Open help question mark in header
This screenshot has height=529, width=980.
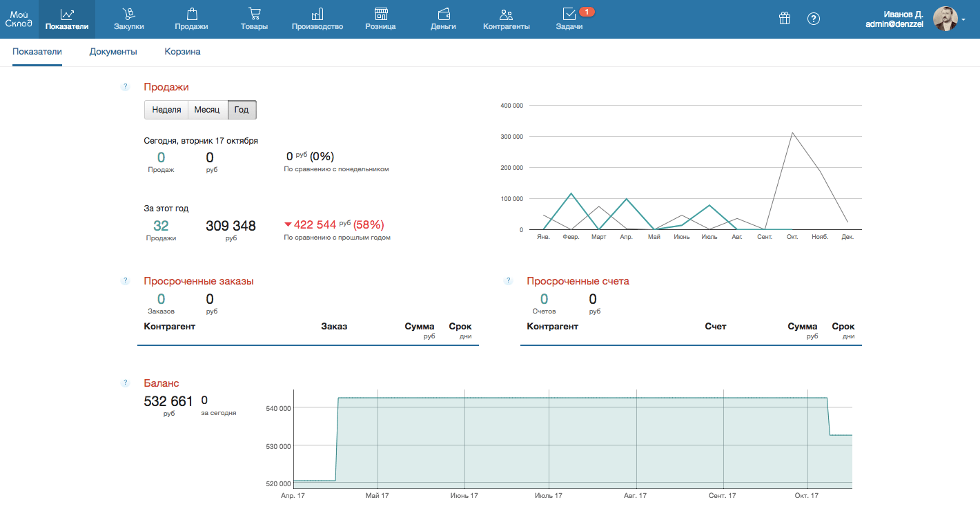[x=814, y=19]
